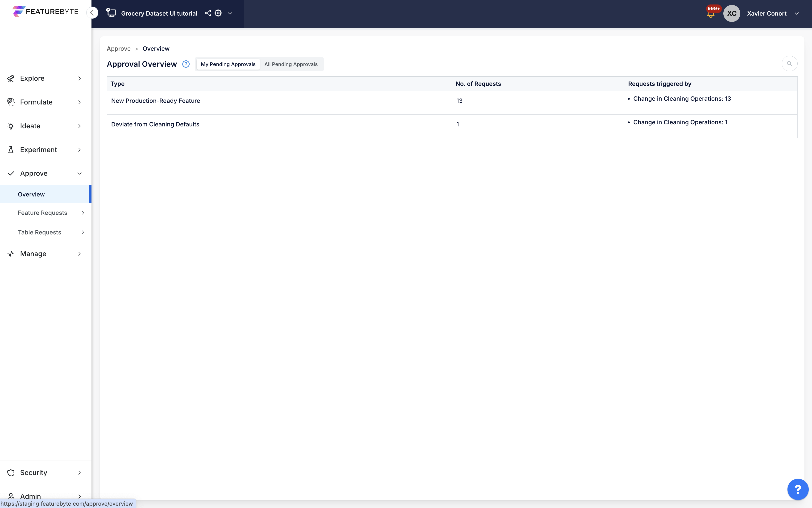Open the share icon next to catalog name
This screenshot has height=508, width=812.
click(208, 13)
